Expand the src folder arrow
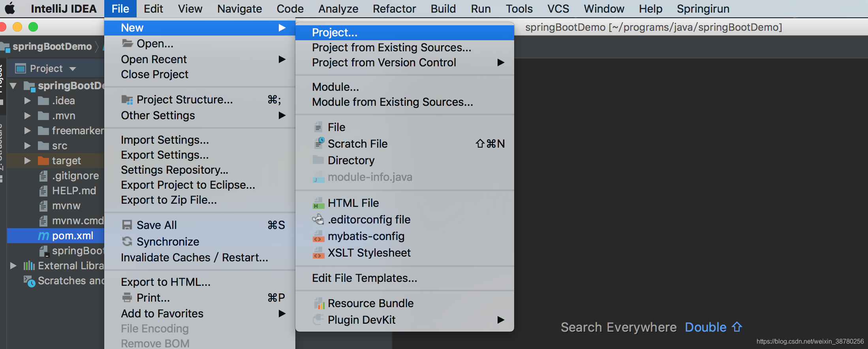 click(27, 146)
